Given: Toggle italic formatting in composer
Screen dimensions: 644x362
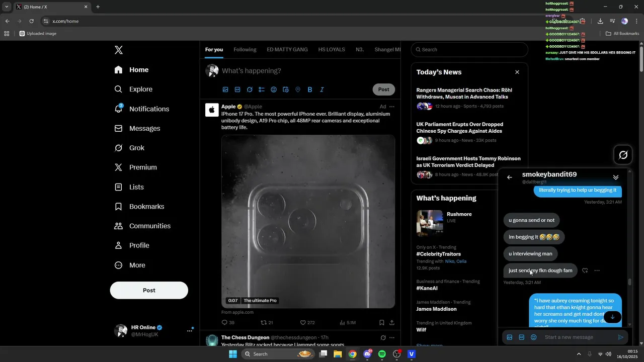Looking at the screenshot, I should [322, 89].
